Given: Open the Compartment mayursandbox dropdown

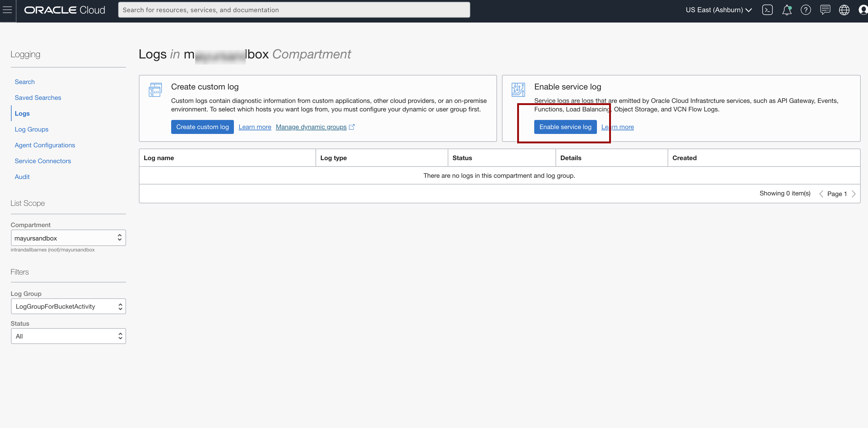Looking at the screenshot, I should tap(69, 238).
